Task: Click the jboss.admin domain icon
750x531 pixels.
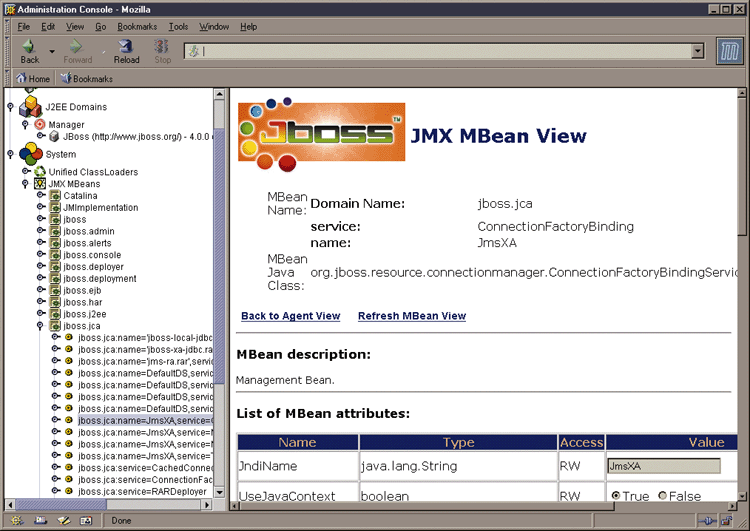Action: tap(55, 231)
